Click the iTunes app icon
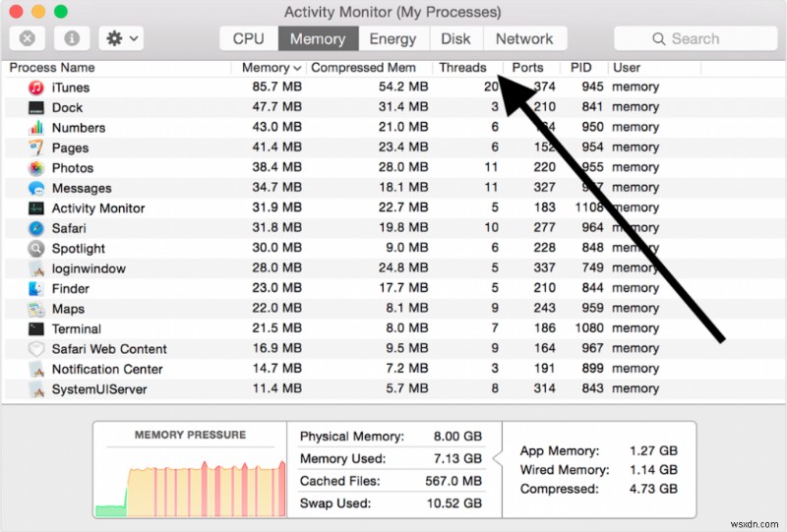 point(36,88)
